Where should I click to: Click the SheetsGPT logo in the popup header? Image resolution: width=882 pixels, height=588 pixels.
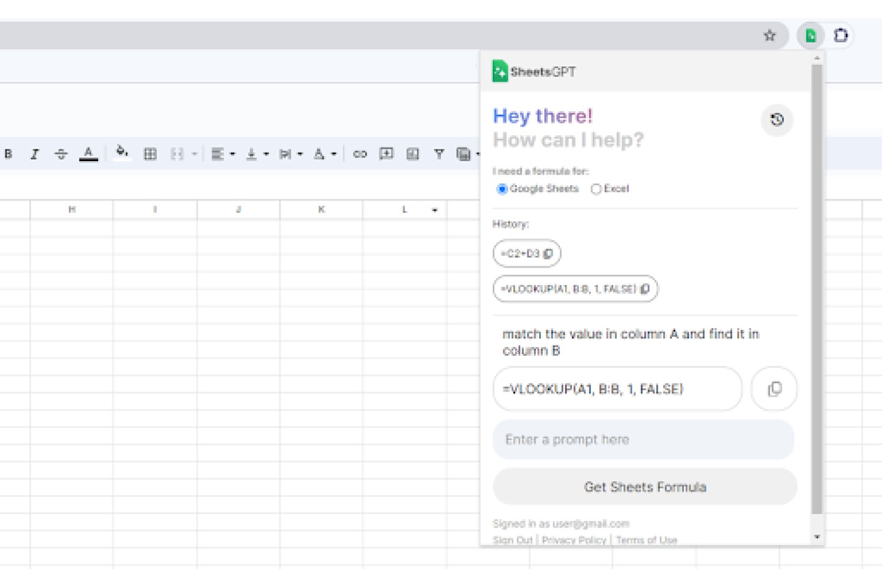534,72
